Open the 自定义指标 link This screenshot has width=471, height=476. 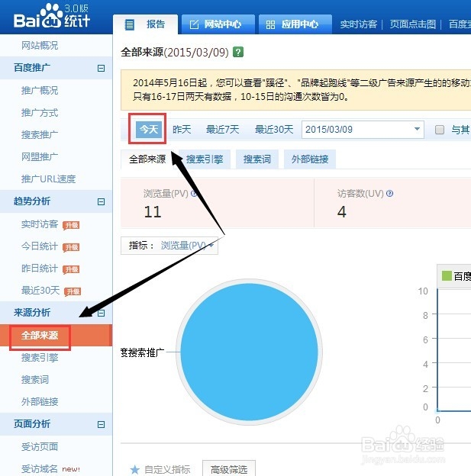pyautogui.click(x=167, y=469)
